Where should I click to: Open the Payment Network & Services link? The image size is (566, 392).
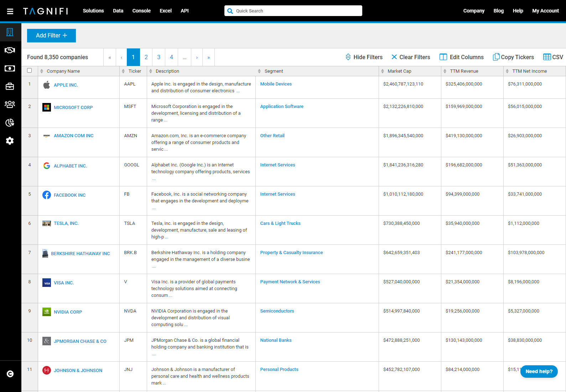click(290, 282)
